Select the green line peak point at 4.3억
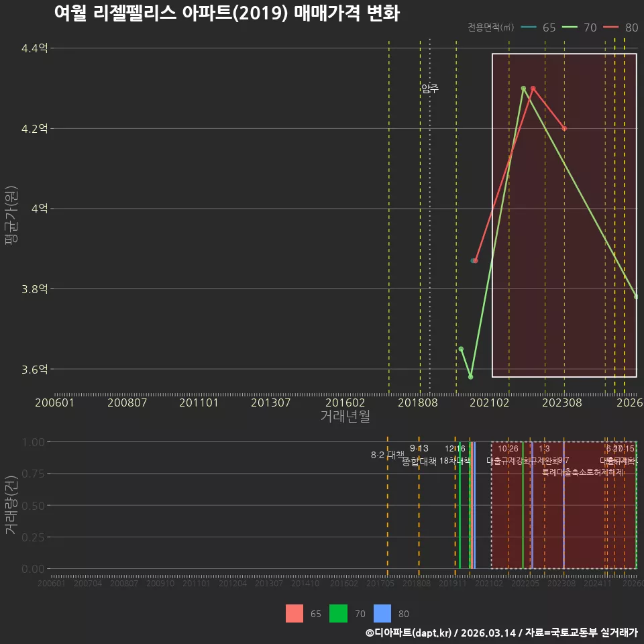This screenshot has height=644, width=644. click(x=523, y=89)
